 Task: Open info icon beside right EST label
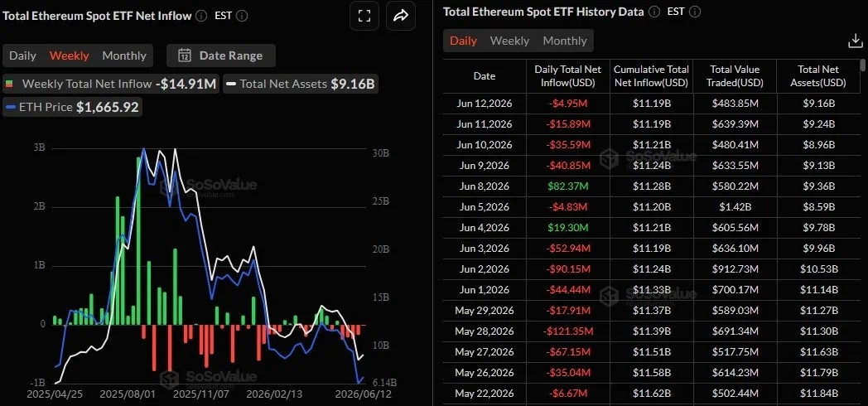coord(695,12)
